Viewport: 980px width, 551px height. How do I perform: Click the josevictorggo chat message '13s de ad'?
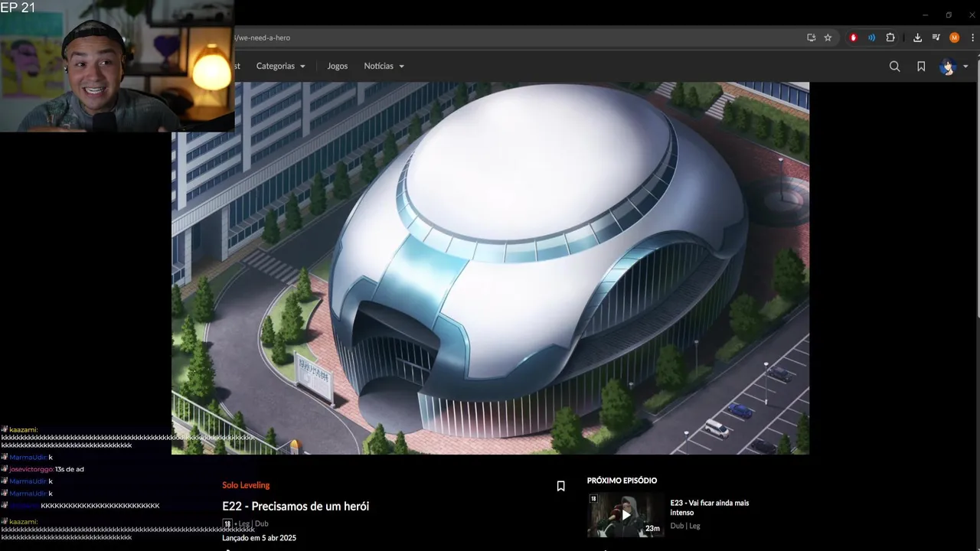(70, 469)
